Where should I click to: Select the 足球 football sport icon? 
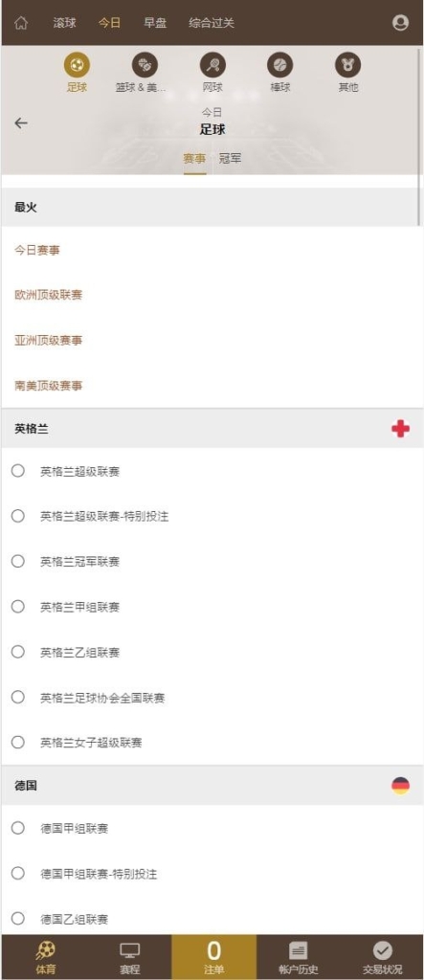(77, 65)
